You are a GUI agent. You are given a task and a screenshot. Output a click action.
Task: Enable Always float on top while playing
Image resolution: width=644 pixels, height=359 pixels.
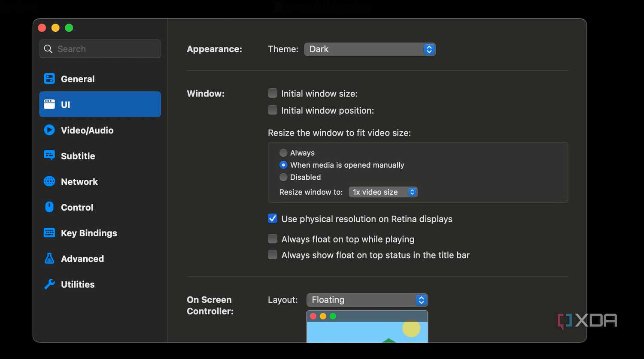(273, 239)
